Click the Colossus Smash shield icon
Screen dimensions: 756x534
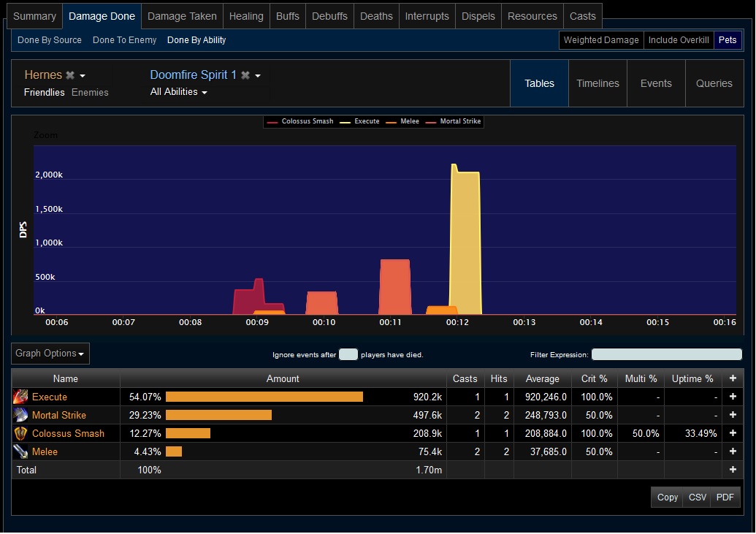point(20,433)
